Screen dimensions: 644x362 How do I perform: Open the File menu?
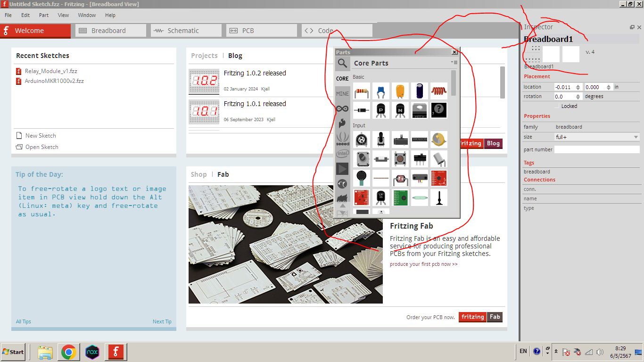[8, 15]
